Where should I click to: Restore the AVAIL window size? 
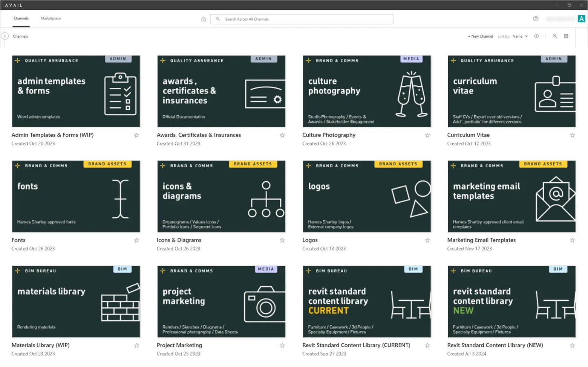pos(569,5)
